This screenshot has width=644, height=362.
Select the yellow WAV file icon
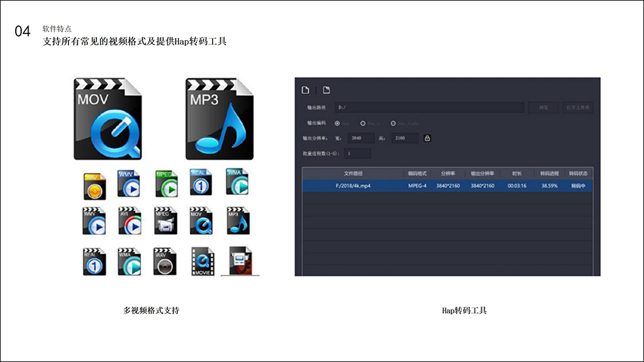tap(95, 186)
